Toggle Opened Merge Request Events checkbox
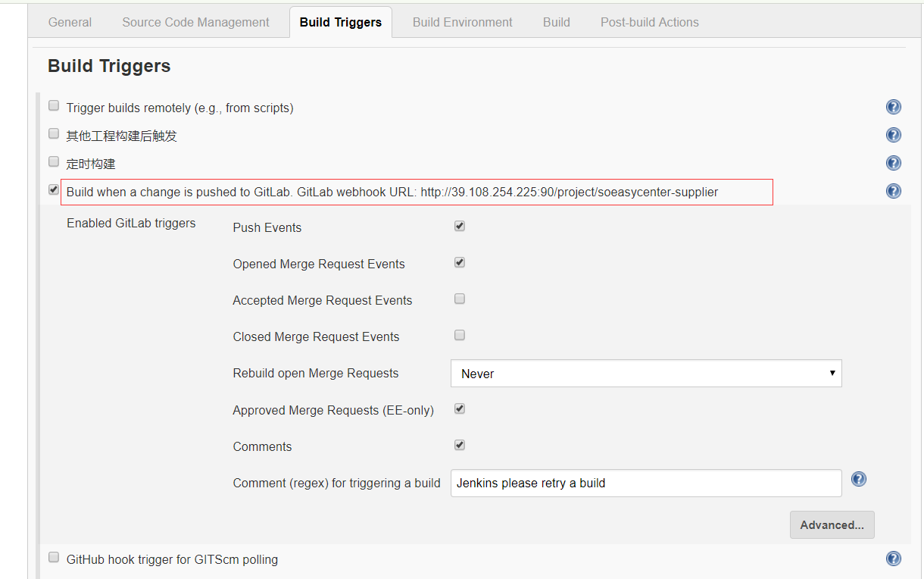This screenshot has height=579, width=924. click(x=460, y=262)
